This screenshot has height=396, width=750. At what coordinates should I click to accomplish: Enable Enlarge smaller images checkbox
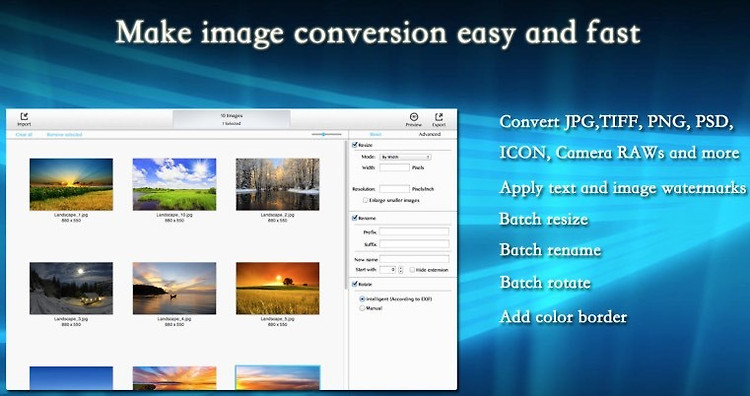(x=365, y=200)
